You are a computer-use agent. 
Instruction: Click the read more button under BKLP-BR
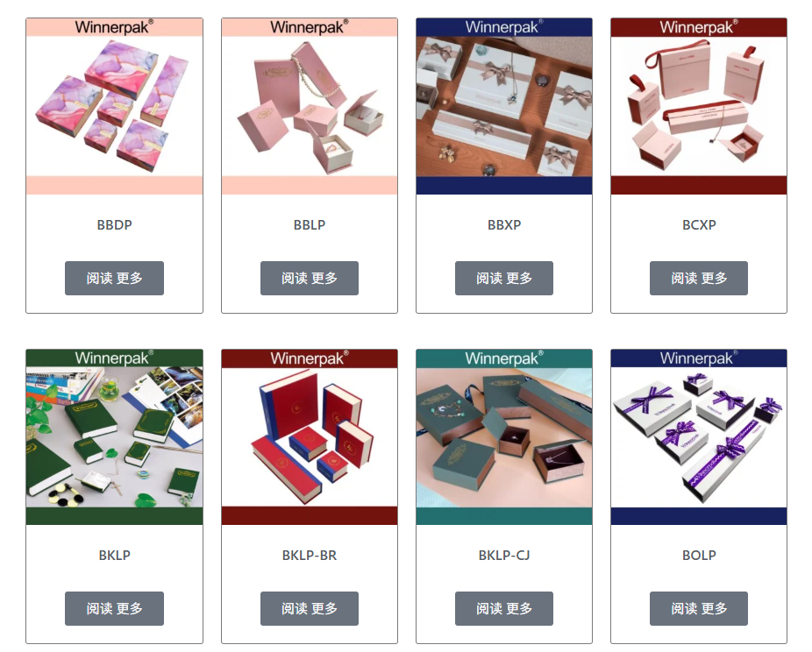coord(310,608)
